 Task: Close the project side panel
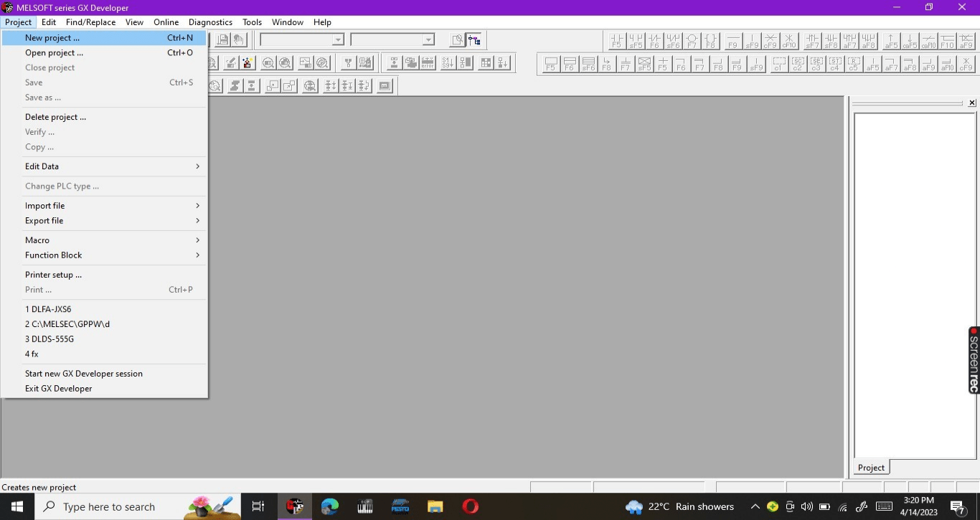click(x=972, y=103)
